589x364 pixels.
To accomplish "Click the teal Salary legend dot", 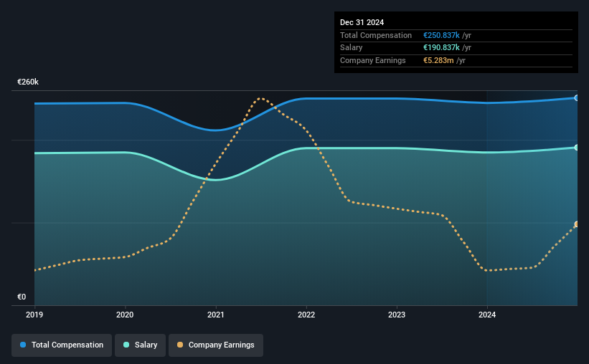I will click(126, 345).
